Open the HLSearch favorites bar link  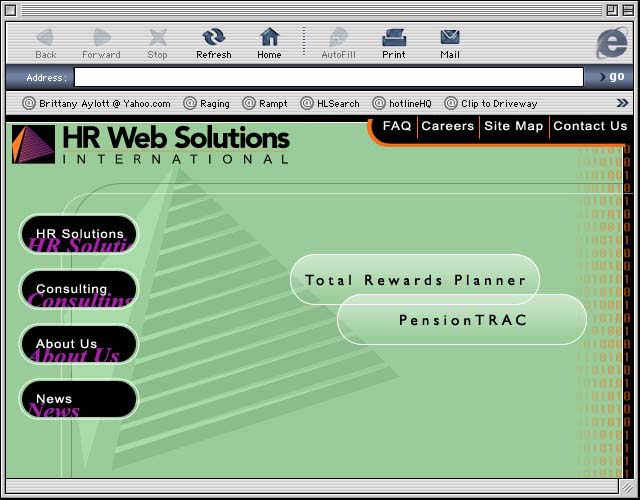click(x=330, y=103)
